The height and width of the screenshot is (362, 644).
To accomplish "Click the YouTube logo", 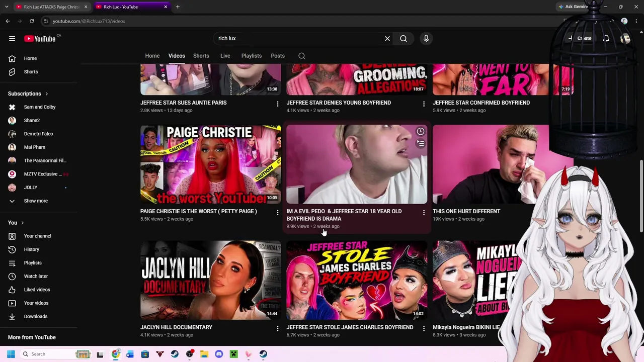I will click(40, 39).
